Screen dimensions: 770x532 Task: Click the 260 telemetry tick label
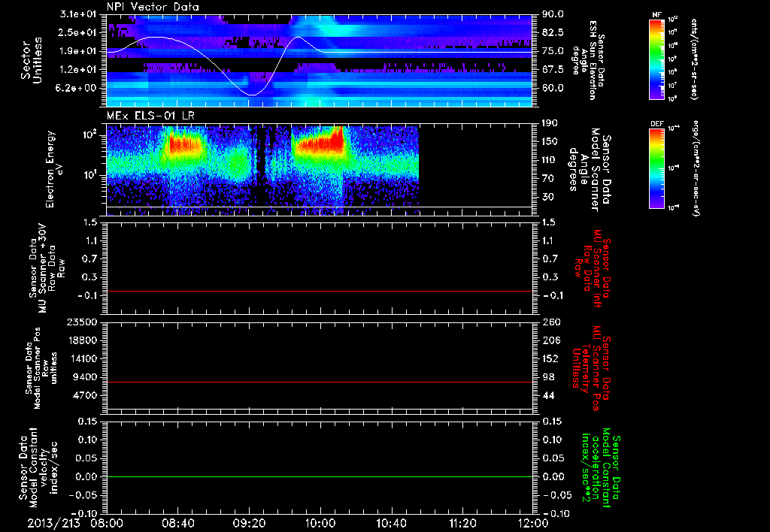click(550, 322)
